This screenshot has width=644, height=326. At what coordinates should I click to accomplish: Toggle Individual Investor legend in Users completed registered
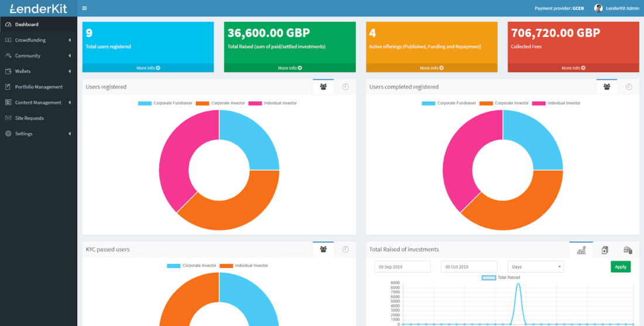pyautogui.click(x=556, y=103)
